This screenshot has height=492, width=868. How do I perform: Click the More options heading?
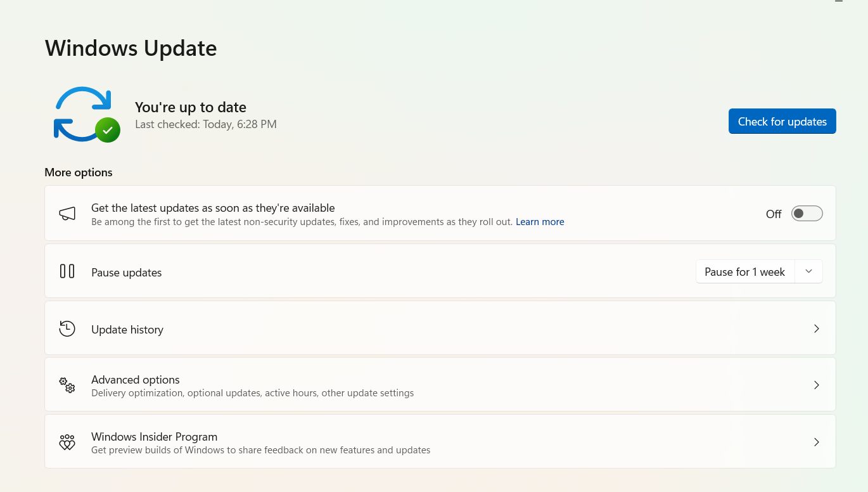[79, 172]
